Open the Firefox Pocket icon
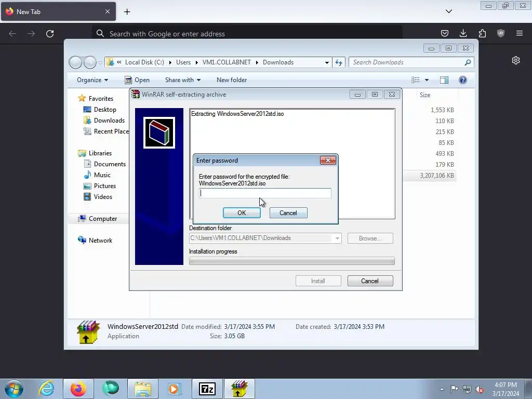This screenshot has width=532, height=399. click(x=445, y=33)
